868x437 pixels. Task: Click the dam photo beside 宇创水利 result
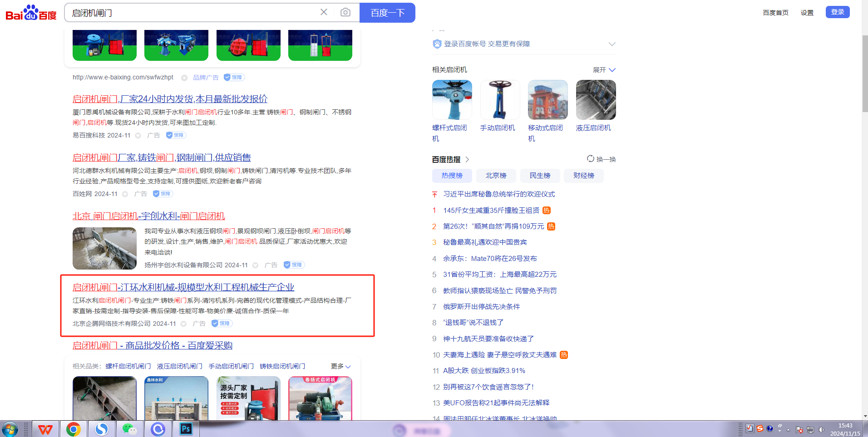click(x=104, y=248)
